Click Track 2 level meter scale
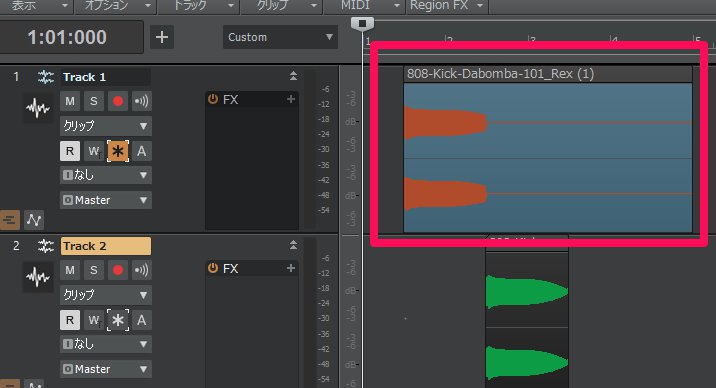Viewport: 716px width, 388px height. (x=323, y=318)
